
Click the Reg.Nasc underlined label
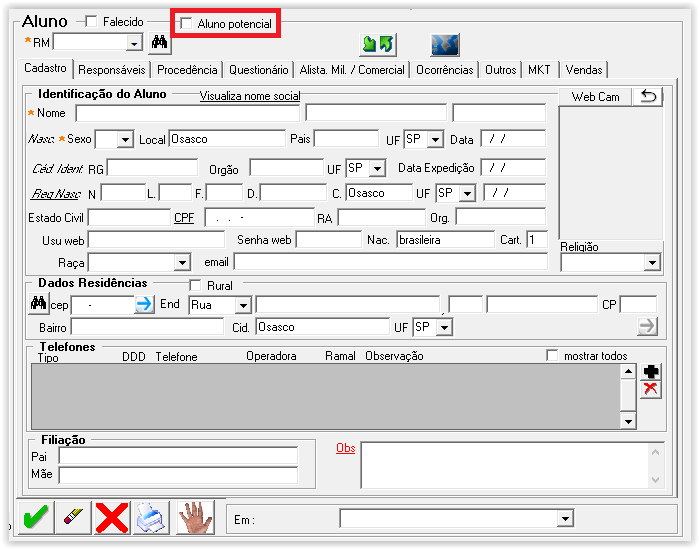coord(56,194)
